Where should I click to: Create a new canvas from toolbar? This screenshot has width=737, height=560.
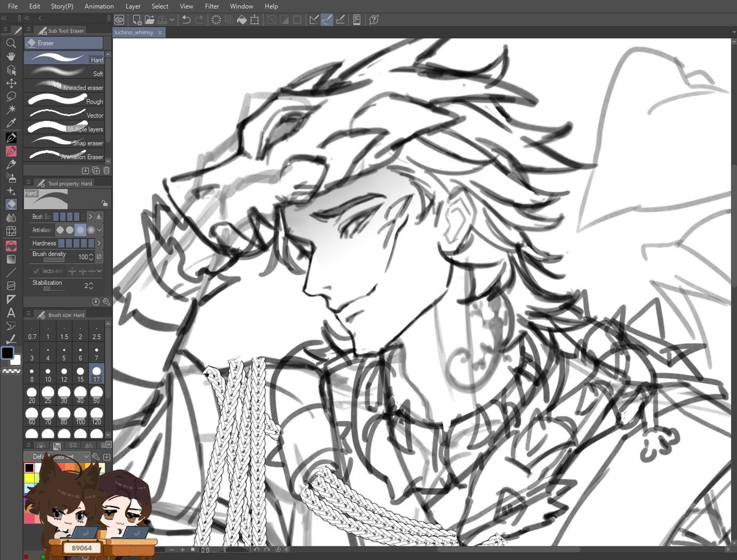[x=136, y=20]
